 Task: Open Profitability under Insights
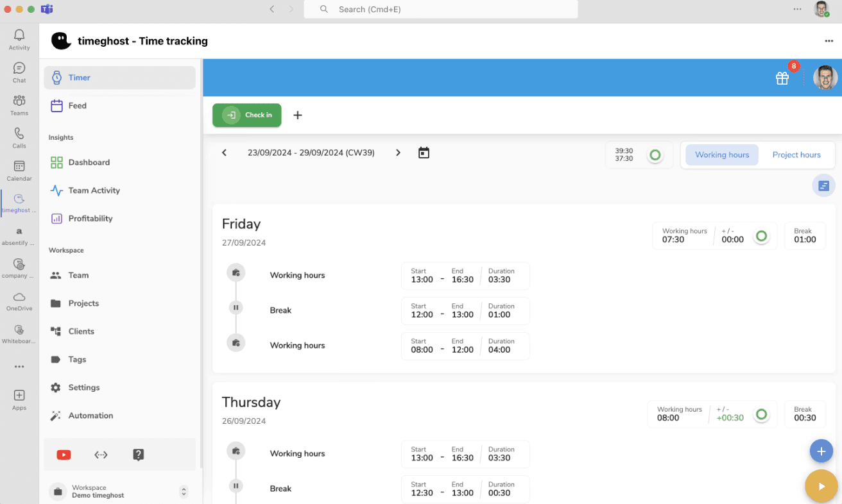coord(119,219)
